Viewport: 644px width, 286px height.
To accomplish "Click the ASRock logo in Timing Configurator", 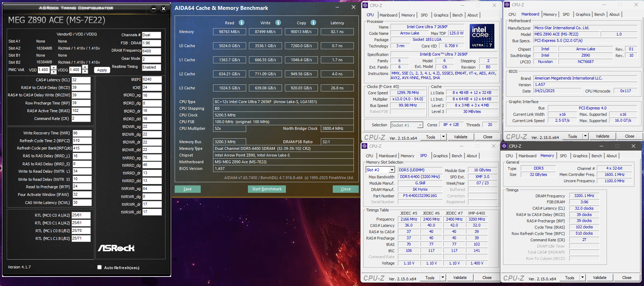I will [x=116, y=248].
